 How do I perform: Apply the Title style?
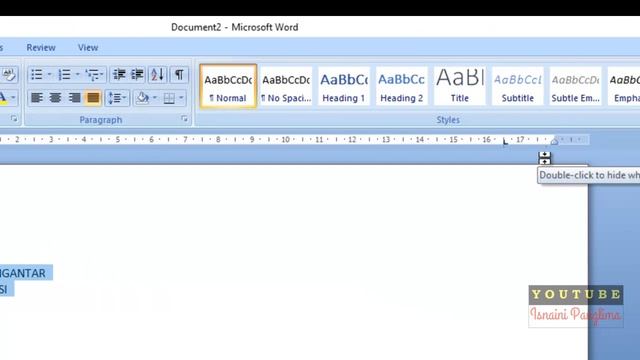pos(460,86)
